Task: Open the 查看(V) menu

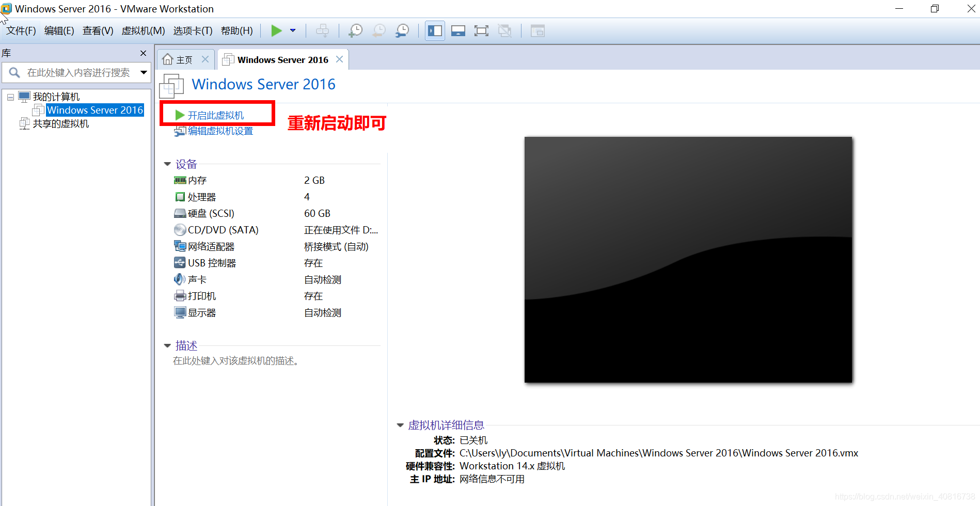Action: click(x=98, y=31)
